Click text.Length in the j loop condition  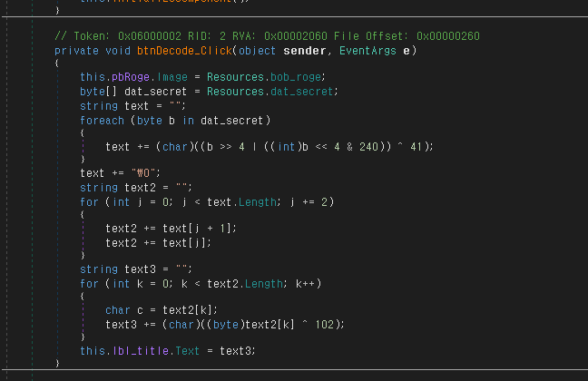[241, 202]
